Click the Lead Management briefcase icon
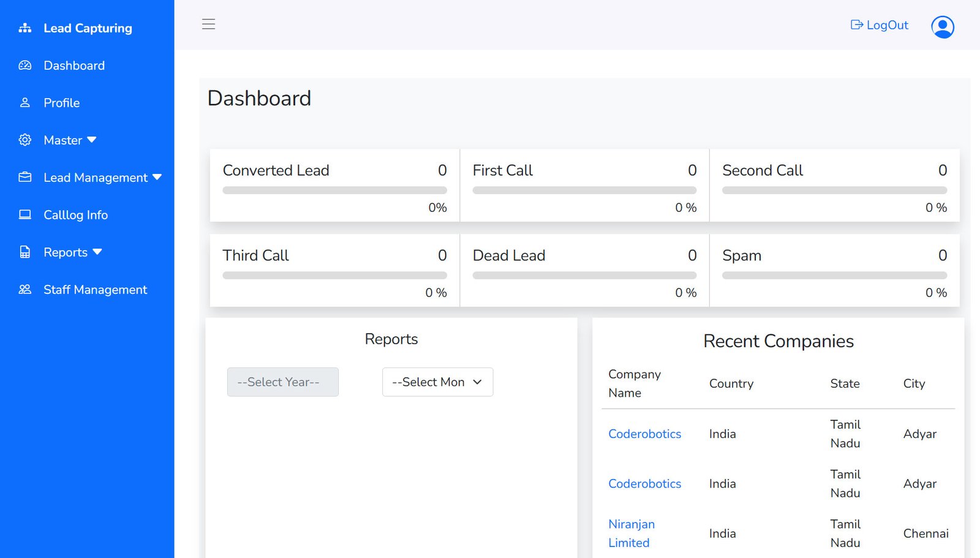This screenshot has height=558, width=980. (25, 178)
